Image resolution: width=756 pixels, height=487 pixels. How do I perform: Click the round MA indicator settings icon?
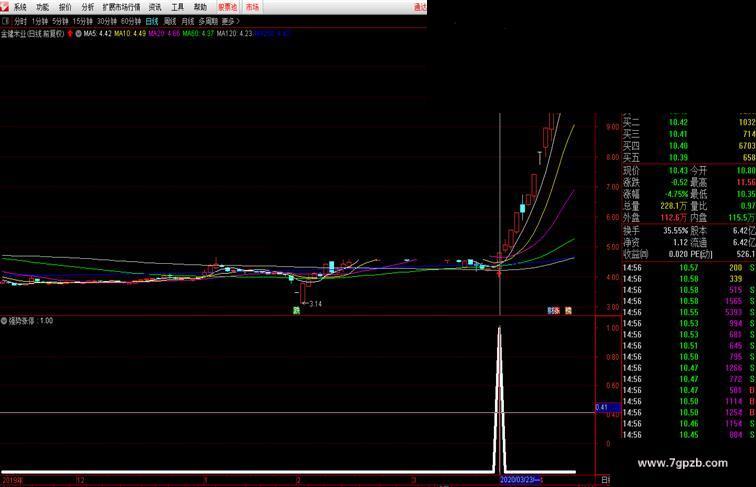[78, 34]
